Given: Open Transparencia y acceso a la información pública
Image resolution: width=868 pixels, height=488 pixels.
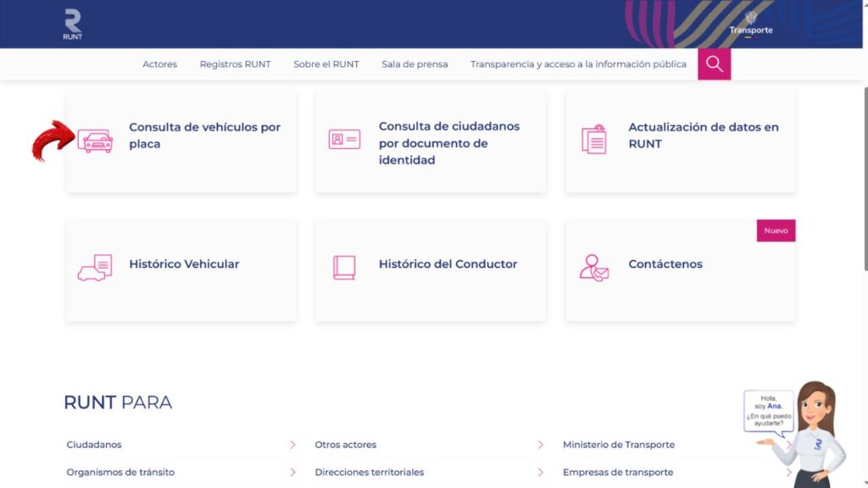Looking at the screenshot, I should pos(578,64).
